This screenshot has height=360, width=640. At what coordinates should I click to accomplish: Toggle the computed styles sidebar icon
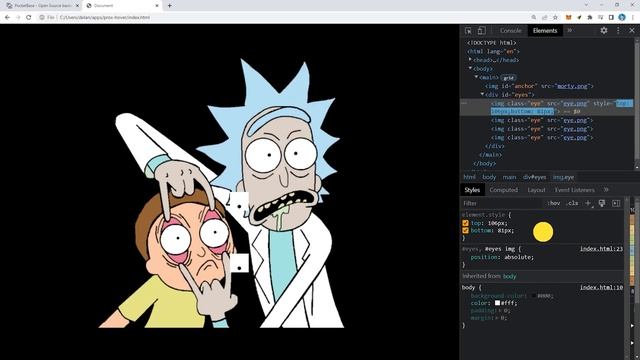click(x=616, y=203)
